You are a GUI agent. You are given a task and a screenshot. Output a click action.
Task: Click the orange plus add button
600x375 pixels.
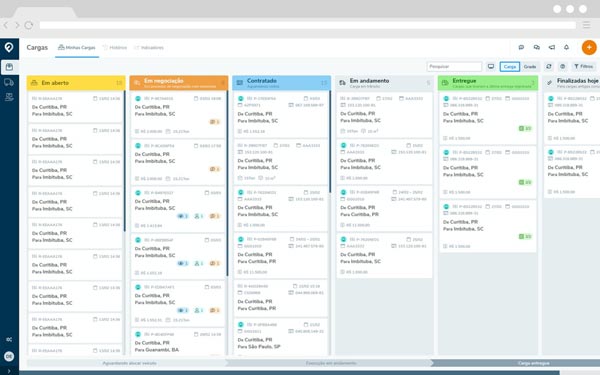tap(589, 47)
